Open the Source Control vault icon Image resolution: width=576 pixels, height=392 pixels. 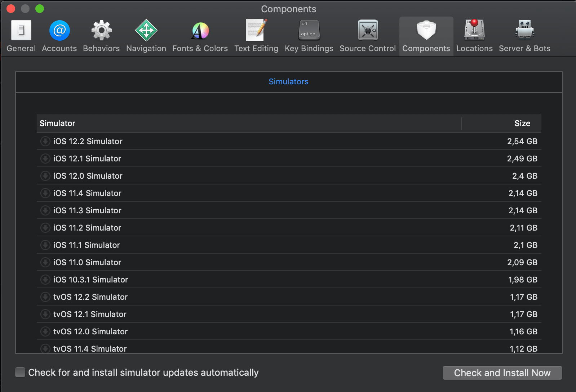pyautogui.click(x=368, y=30)
